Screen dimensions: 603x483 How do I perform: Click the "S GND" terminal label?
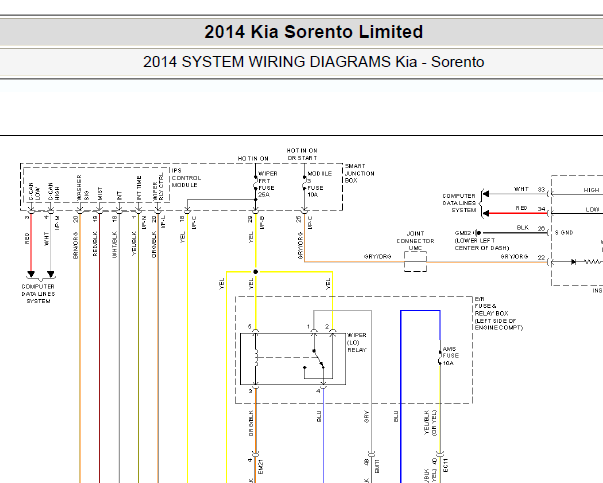(564, 233)
